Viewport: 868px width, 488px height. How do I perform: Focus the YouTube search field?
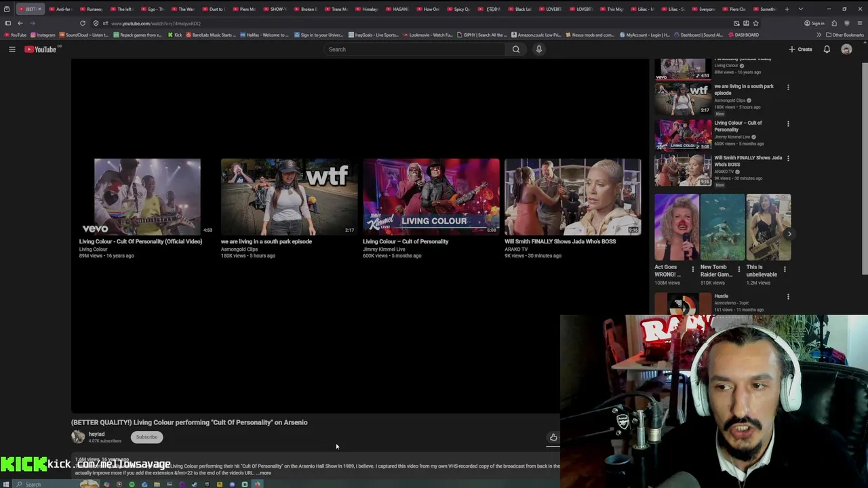tap(415, 49)
